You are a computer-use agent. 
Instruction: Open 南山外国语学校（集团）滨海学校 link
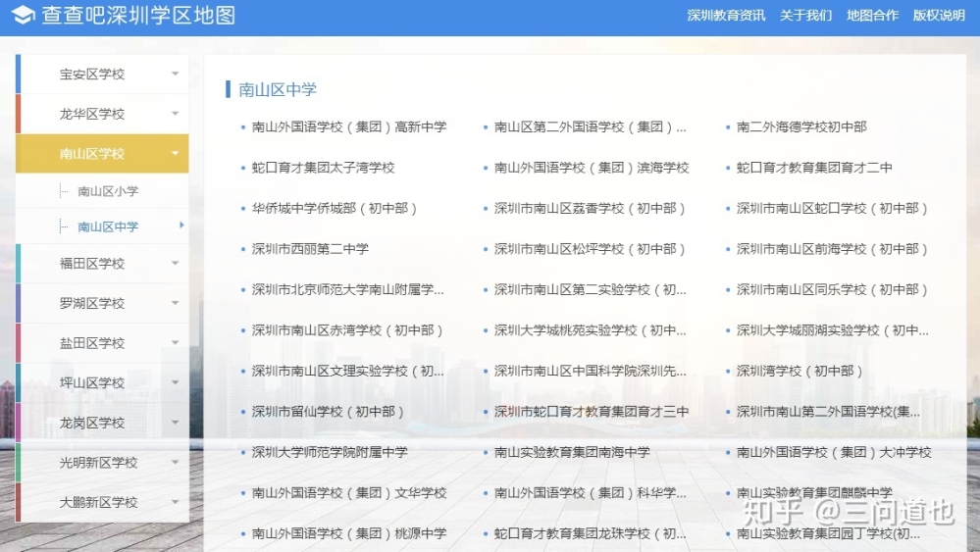(592, 168)
